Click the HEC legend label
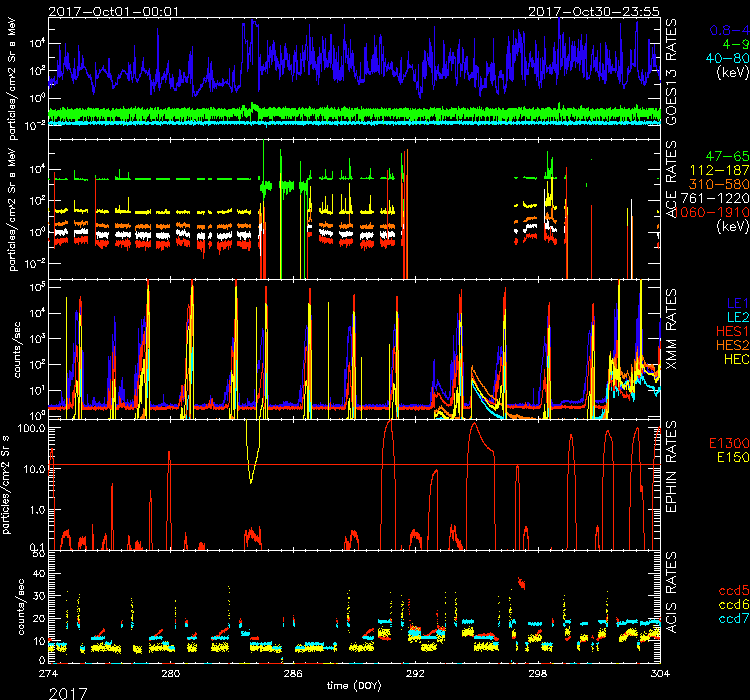This screenshot has width=750, height=700. coord(733,359)
